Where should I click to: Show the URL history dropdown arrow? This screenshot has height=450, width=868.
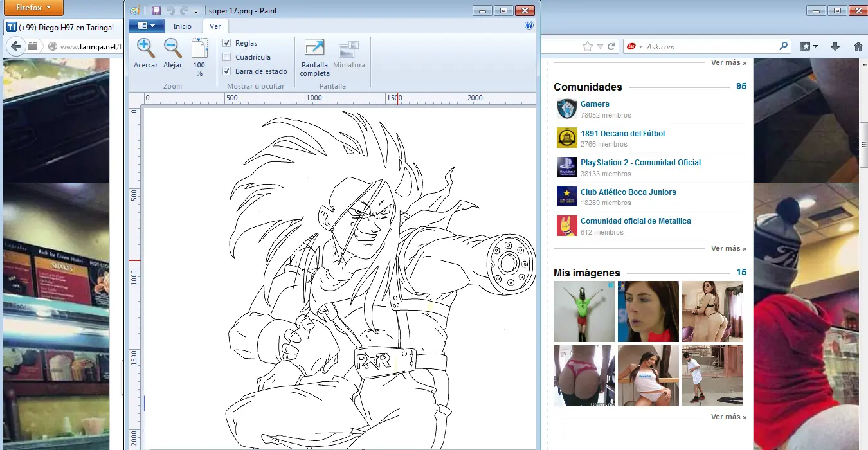click(x=601, y=46)
